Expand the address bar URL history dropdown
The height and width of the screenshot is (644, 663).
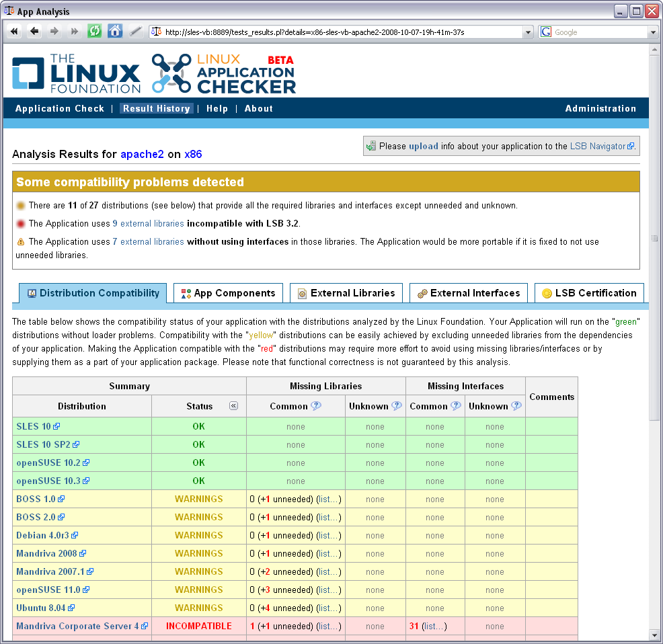pos(528,32)
